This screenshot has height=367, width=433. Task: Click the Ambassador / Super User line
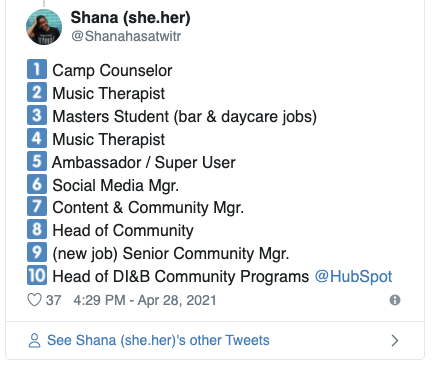[x=144, y=163]
